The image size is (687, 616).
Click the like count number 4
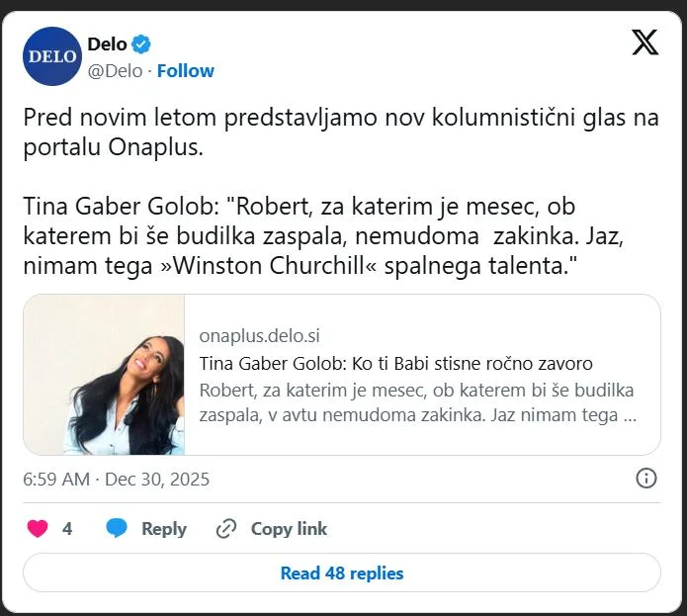[67, 529]
